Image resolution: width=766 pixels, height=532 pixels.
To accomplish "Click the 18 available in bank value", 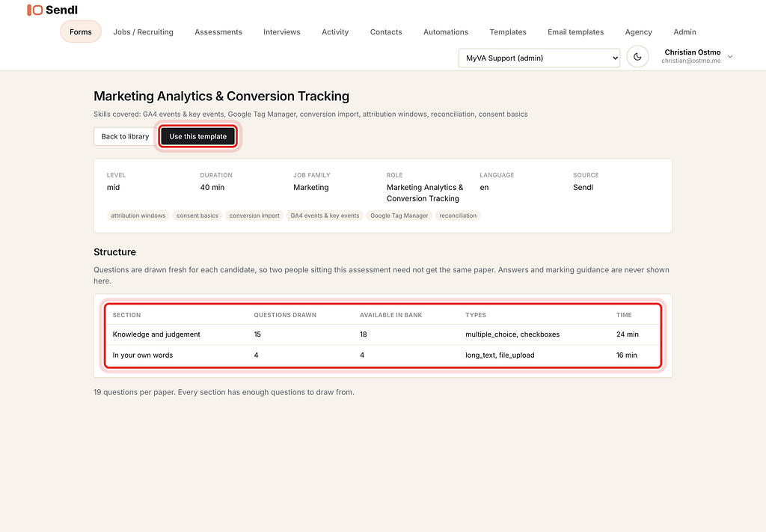I will (364, 334).
